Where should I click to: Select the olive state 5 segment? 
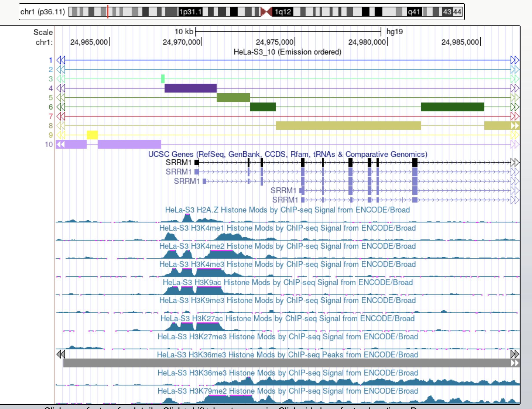(233, 98)
